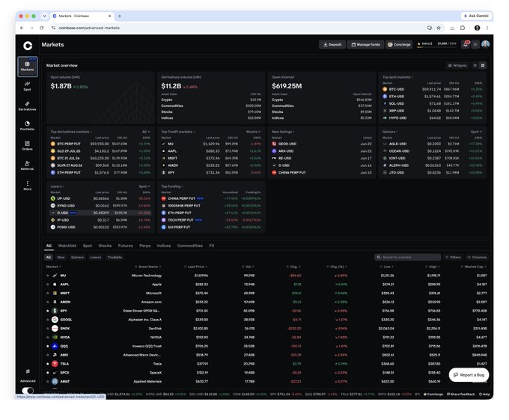
Task: Click the Intro 2 fee tier progress bar
Action: [x=436, y=44]
